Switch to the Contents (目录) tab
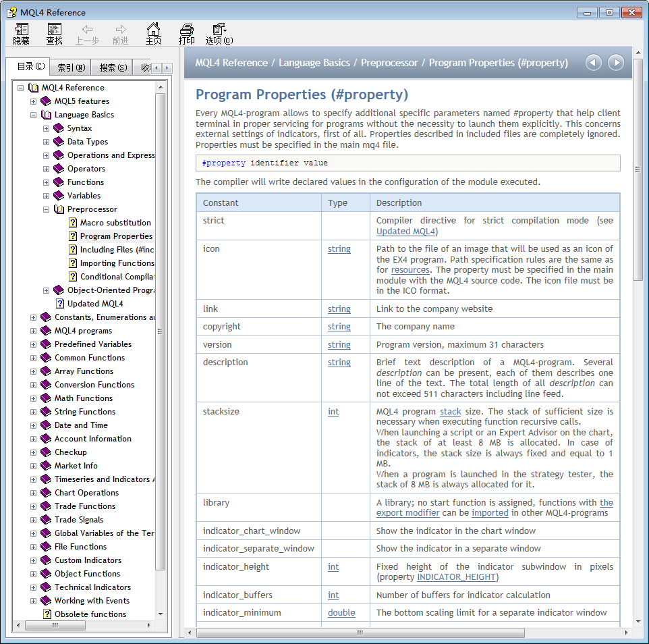 30,67
